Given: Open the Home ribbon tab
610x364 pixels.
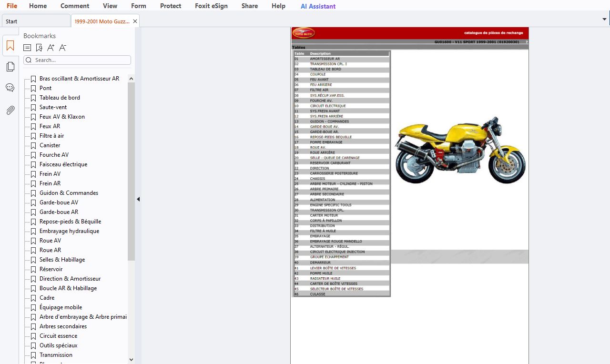Looking at the screenshot, I should tap(38, 6).
